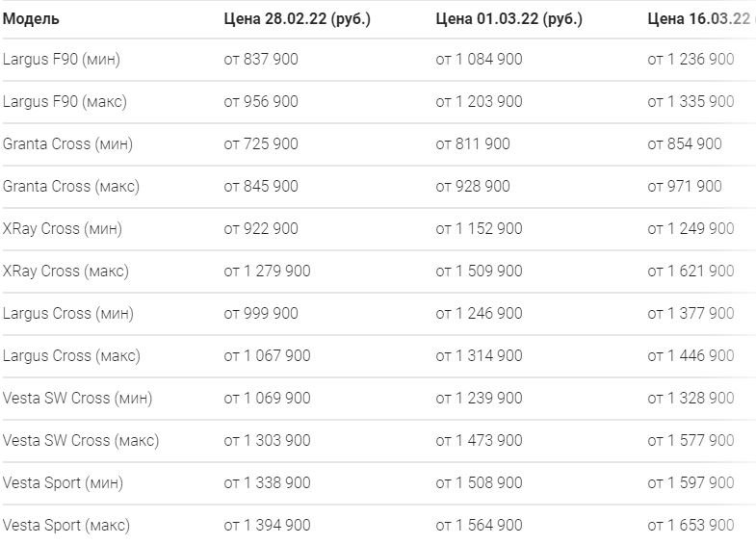Click the Largus F90 (макс) model cell
756x544 pixels.
point(65,102)
